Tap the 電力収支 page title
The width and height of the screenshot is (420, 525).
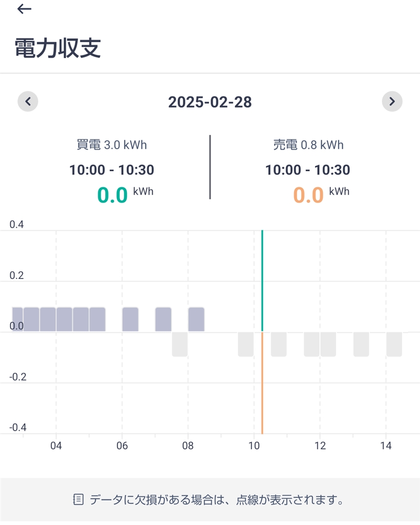58,49
